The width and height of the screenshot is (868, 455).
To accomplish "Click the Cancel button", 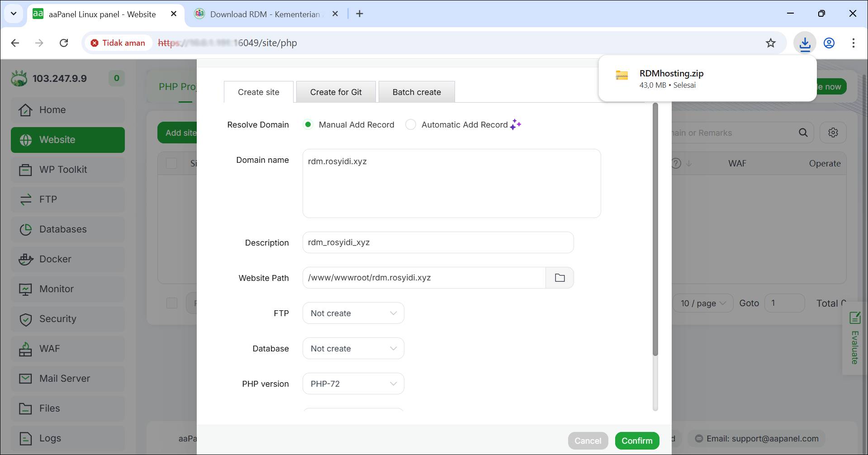I will tap(588, 441).
